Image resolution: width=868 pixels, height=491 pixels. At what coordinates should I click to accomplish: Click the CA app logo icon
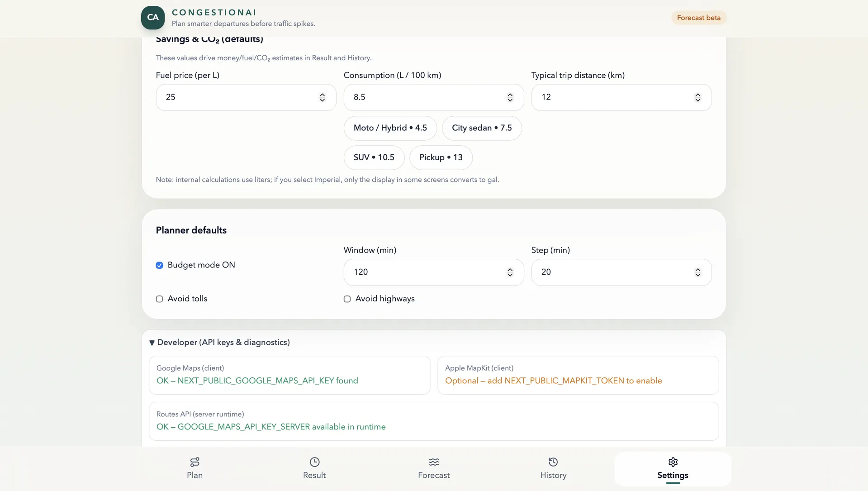tap(153, 18)
